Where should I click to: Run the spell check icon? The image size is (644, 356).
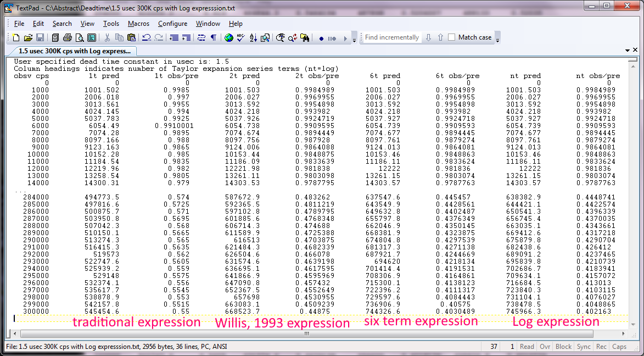pyautogui.click(x=241, y=38)
